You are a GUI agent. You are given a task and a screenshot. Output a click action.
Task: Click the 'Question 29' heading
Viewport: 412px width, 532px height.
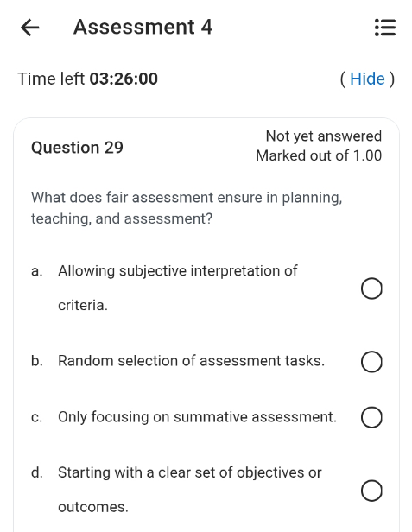pos(77,148)
